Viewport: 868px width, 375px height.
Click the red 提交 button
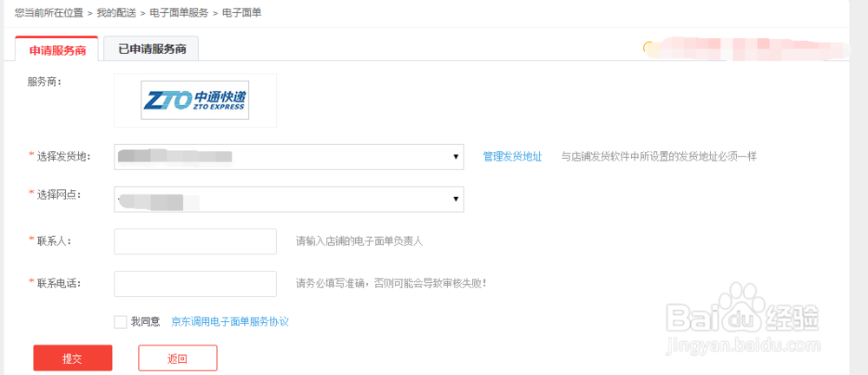(x=73, y=358)
